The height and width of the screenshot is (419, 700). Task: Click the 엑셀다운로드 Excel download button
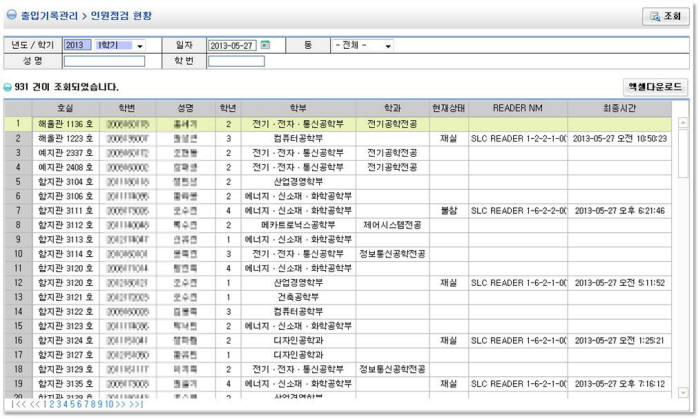655,87
